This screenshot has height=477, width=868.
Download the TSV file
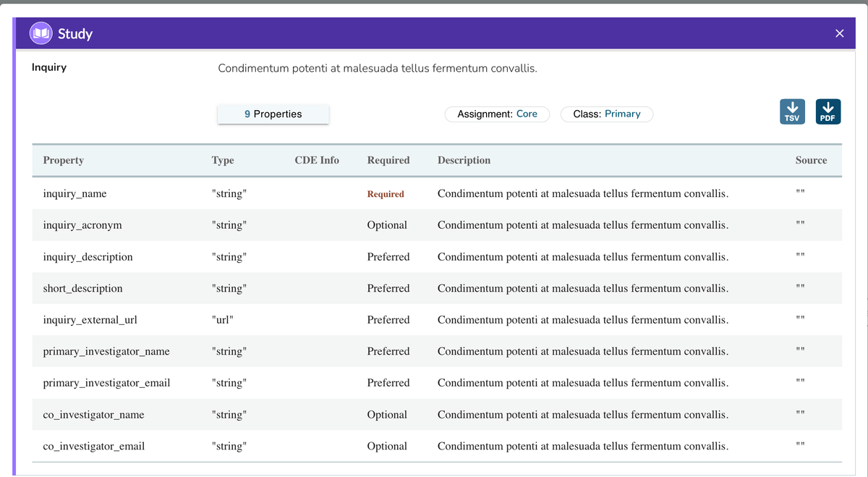pos(792,111)
